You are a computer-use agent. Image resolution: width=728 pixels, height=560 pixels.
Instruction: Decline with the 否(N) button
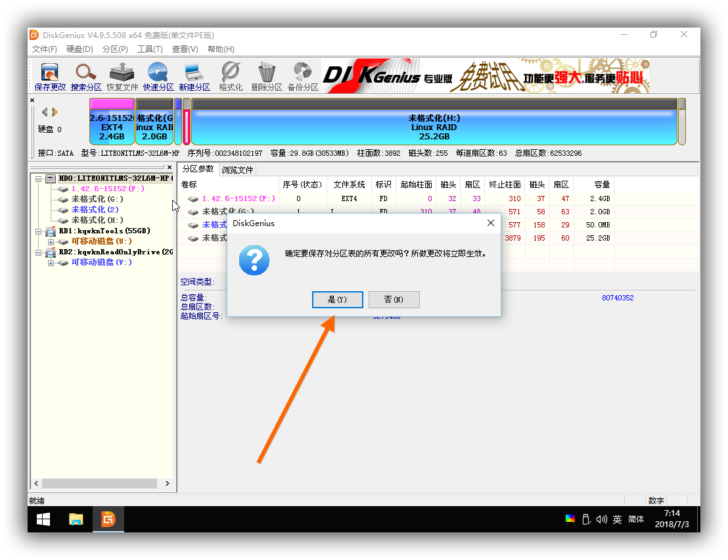(x=394, y=300)
